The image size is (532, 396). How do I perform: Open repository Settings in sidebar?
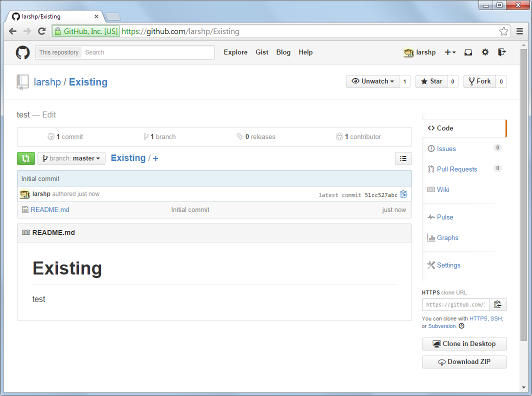click(x=448, y=265)
